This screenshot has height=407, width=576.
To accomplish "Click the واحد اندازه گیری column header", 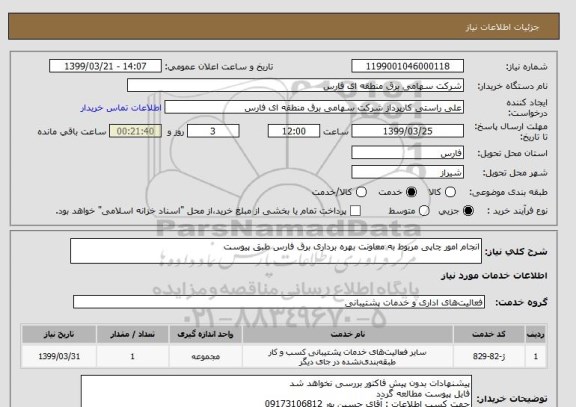I will pos(205,334).
